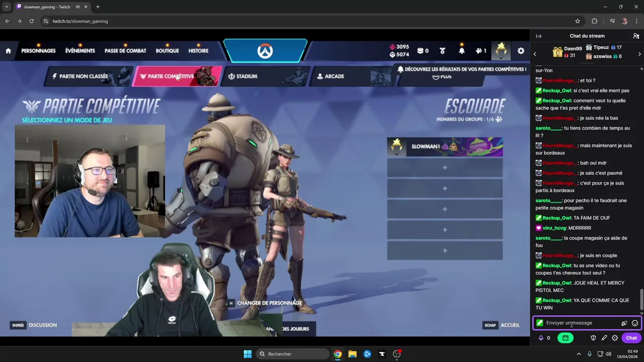Click SLOWMAN1 group member card

tap(445, 147)
